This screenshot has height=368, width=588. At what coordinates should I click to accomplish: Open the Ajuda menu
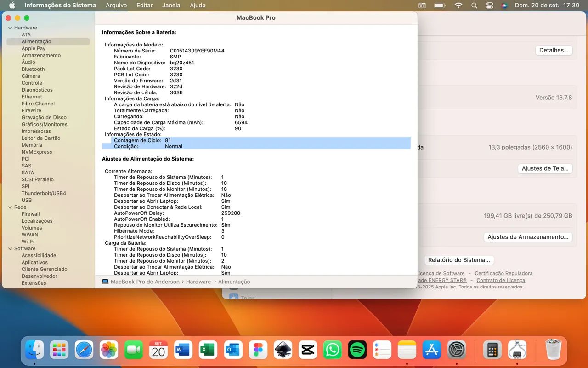(x=198, y=6)
